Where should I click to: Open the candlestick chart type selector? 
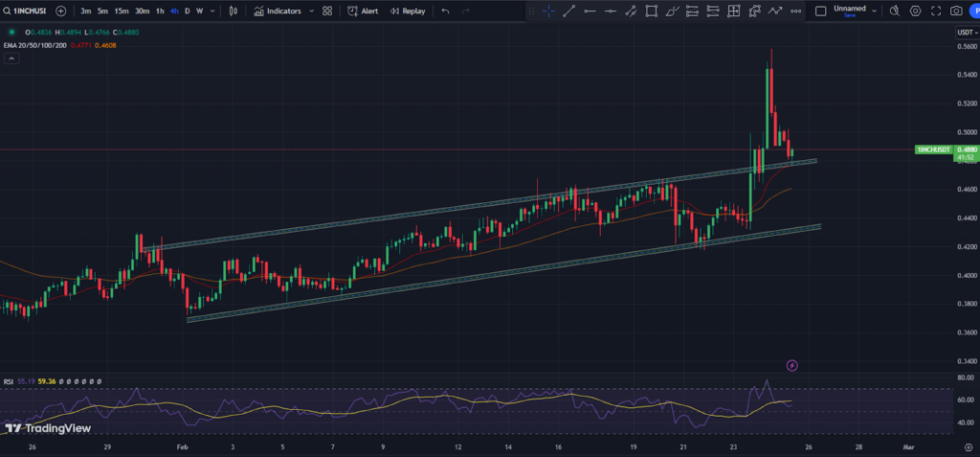coord(234,11)
